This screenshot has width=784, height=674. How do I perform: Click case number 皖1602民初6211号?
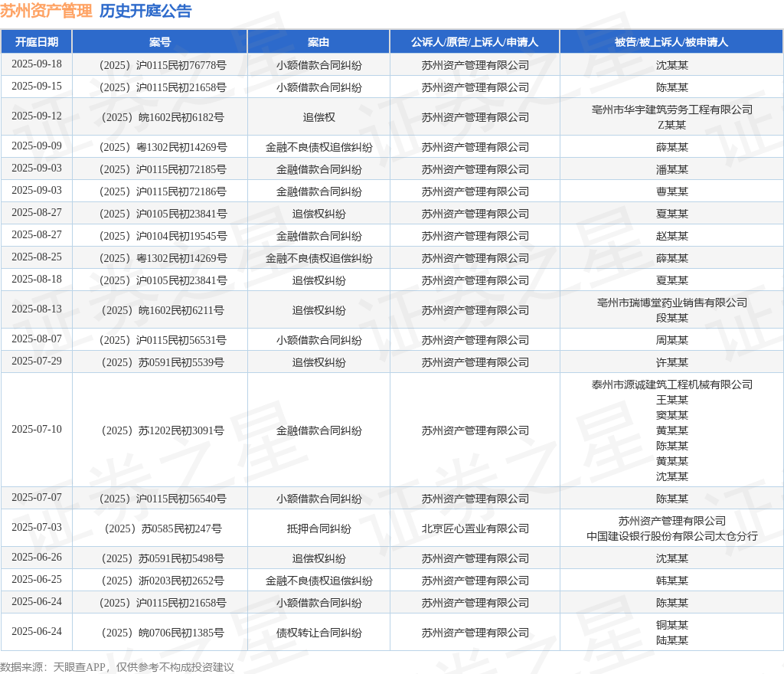163,310
